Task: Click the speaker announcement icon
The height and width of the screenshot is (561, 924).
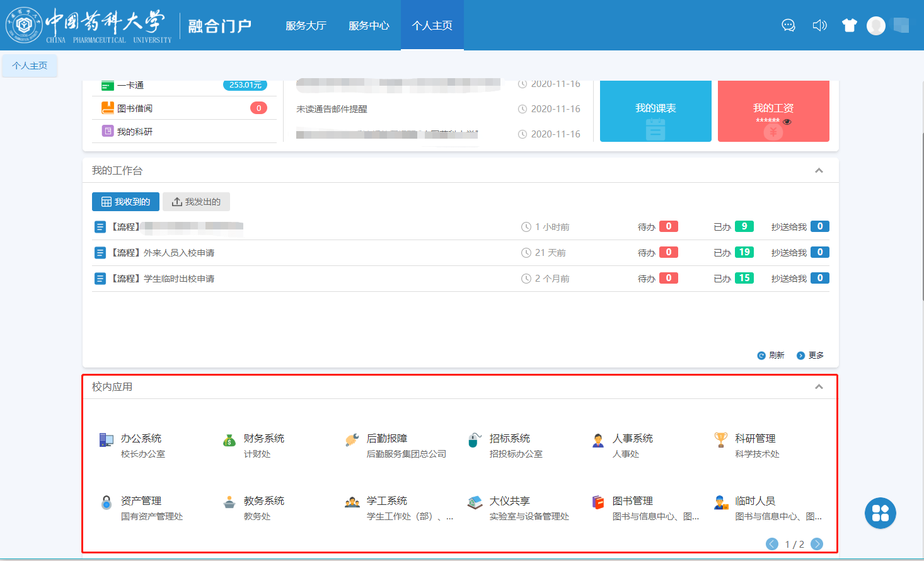Action: point(819,25)
